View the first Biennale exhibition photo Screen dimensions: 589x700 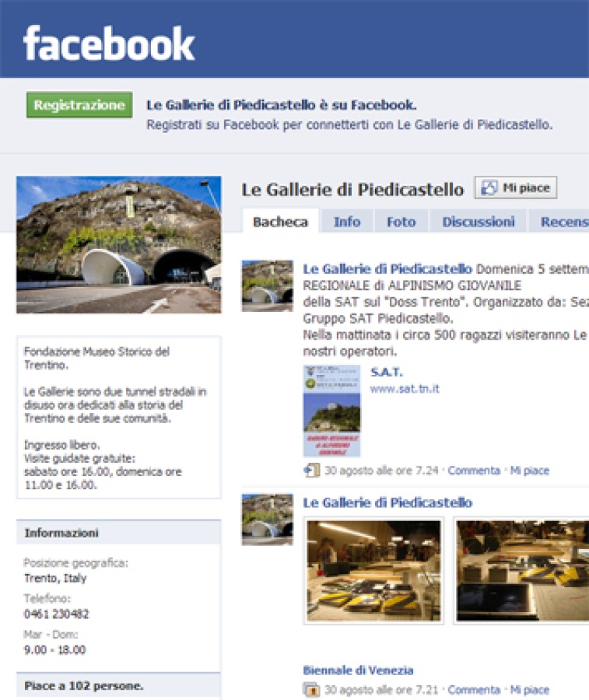click(x=373, y=571)
